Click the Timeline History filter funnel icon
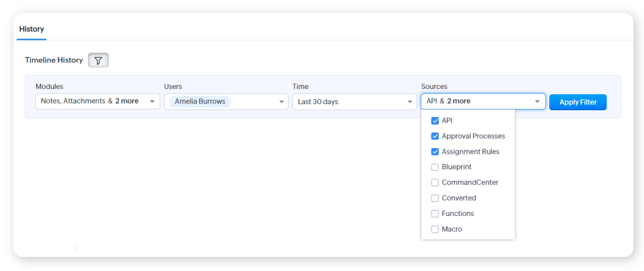644x271 pixels. click(x=98, y=60)
